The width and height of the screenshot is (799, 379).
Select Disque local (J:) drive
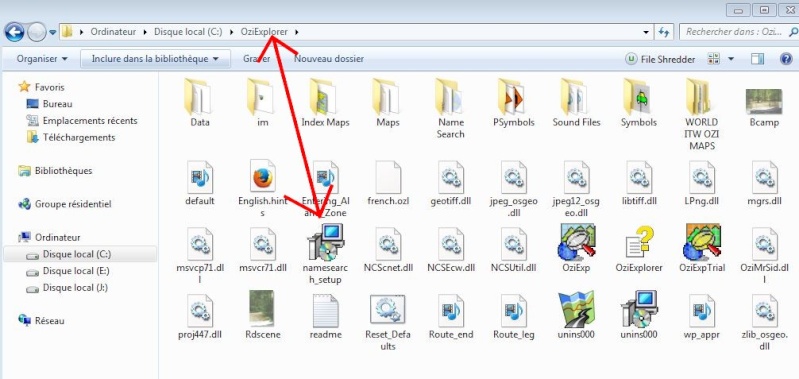click(x=67, y=288)
